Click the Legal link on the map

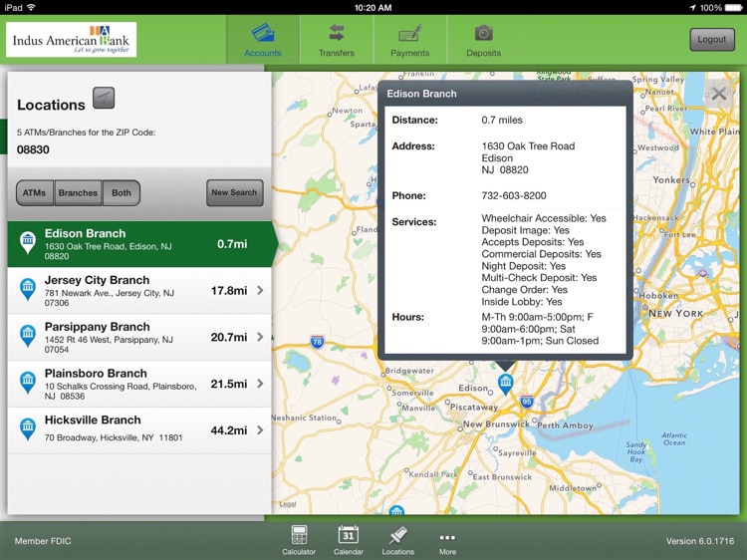tap(287, 504)
